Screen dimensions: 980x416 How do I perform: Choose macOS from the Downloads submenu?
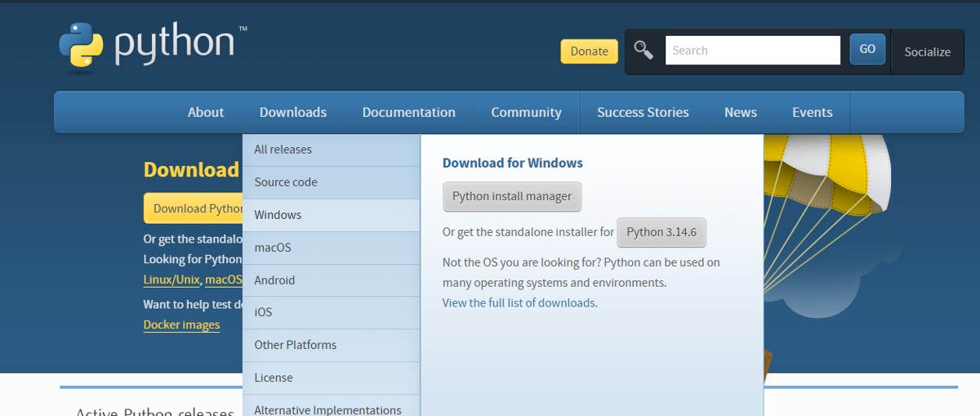[332, 248]
